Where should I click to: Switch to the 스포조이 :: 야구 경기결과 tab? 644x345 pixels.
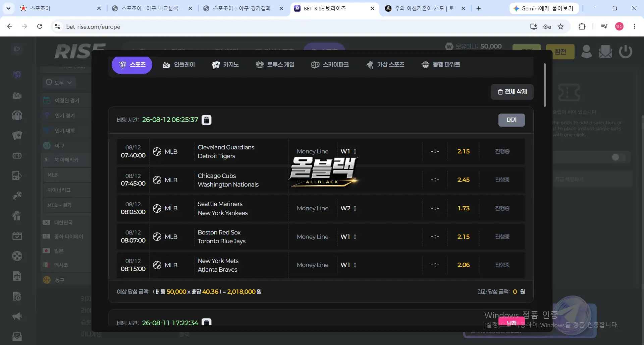(244, 8)
